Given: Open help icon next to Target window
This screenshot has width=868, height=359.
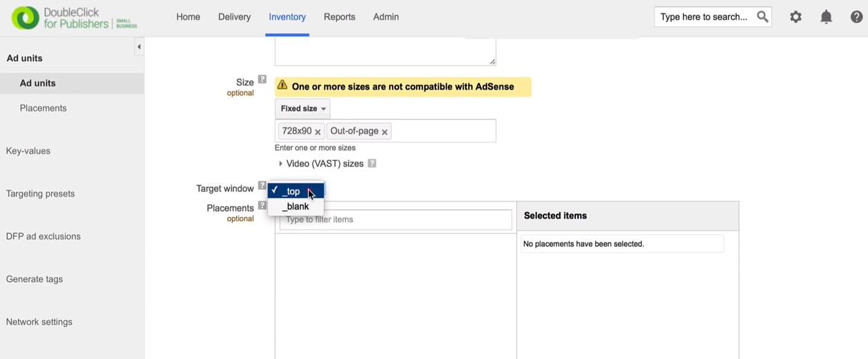Looking at the screenshot, I should click(262, 186).
